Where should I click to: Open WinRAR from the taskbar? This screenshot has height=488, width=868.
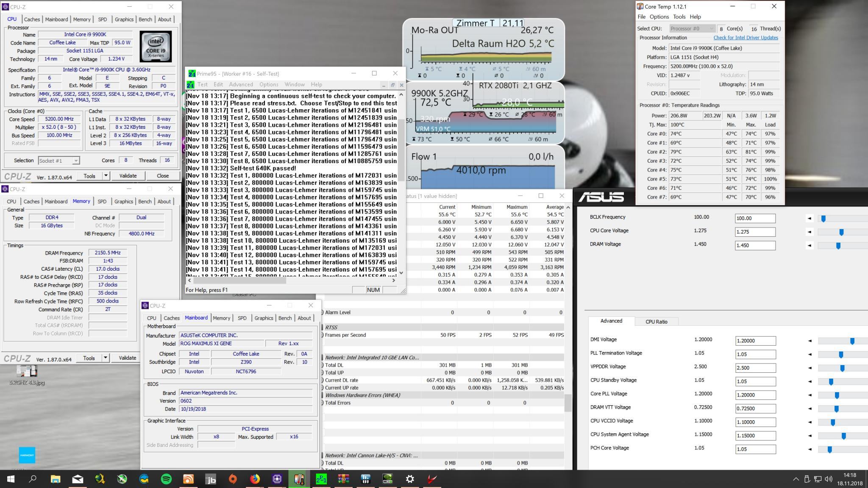point(343,479)
